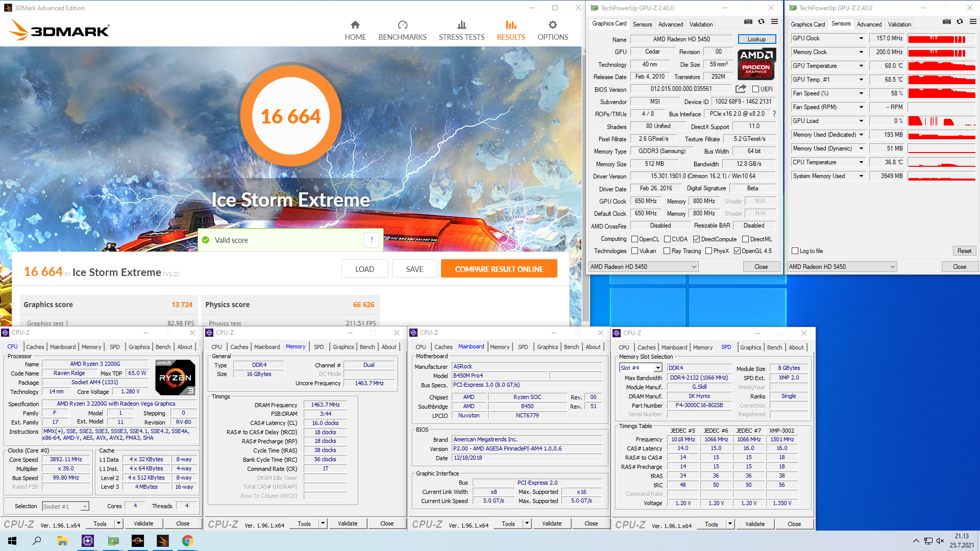The image size is (980, 551).
Task: Toggle the UEFI checkbox in GPU-Z
Action: pyautogui.click(x=755, y=89)
